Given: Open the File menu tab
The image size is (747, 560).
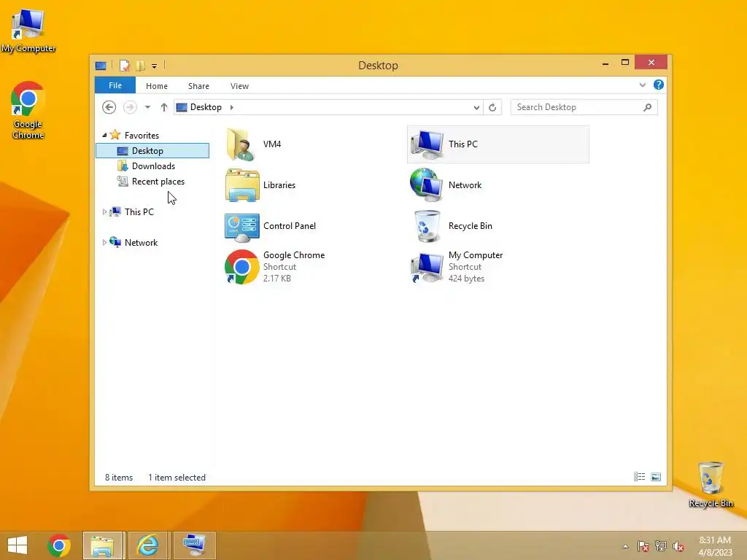Looking at the screenshot, I should pos(115,85).
